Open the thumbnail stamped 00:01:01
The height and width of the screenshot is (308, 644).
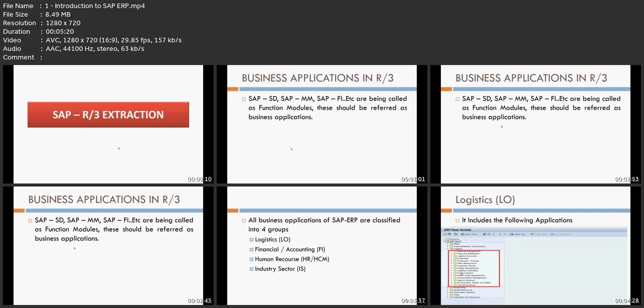(322, 124)
